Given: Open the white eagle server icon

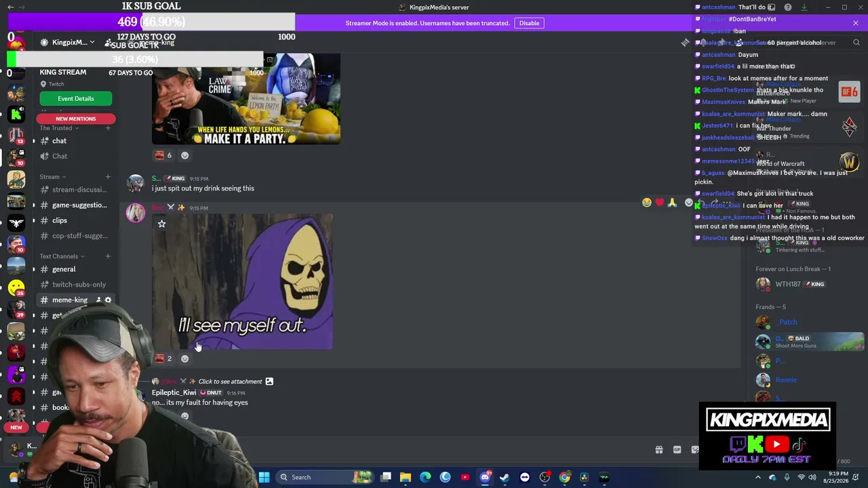Looking at the screenshot, I should (x=16, y=222).
